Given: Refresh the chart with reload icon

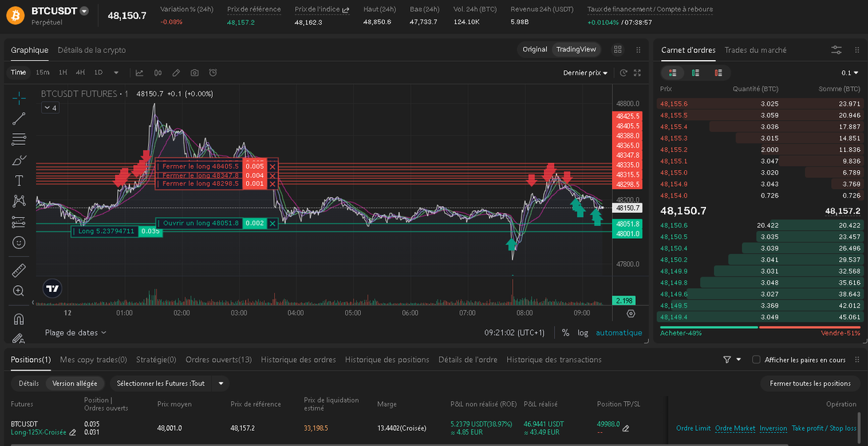Looking at the screenshot, I should tap(624, 72).
